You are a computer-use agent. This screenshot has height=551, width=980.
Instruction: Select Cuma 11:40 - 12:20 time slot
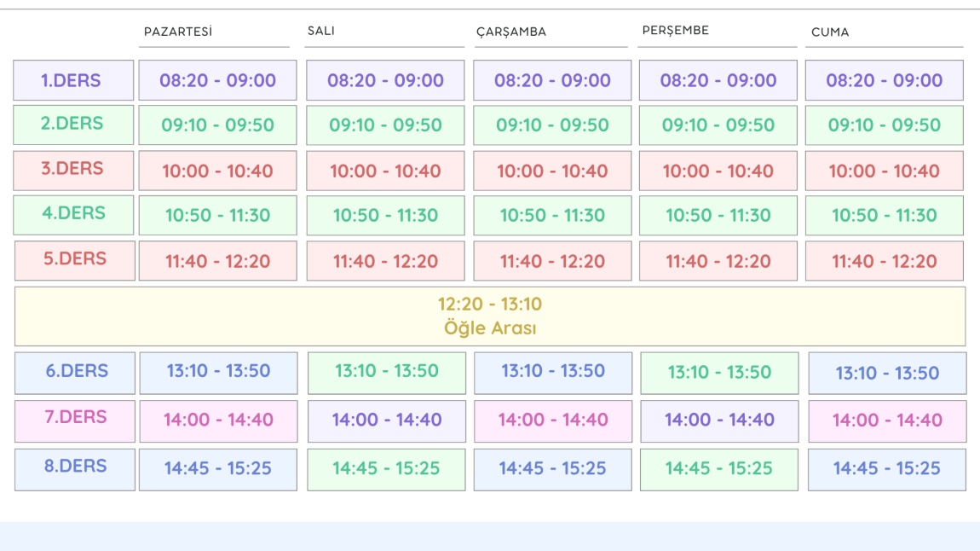(884, 261)
